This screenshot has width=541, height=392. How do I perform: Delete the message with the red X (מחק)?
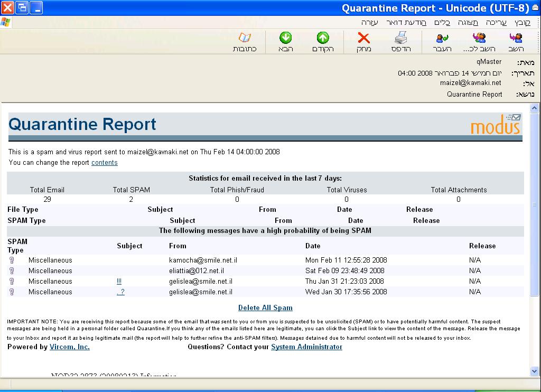(x=363, y=38)
